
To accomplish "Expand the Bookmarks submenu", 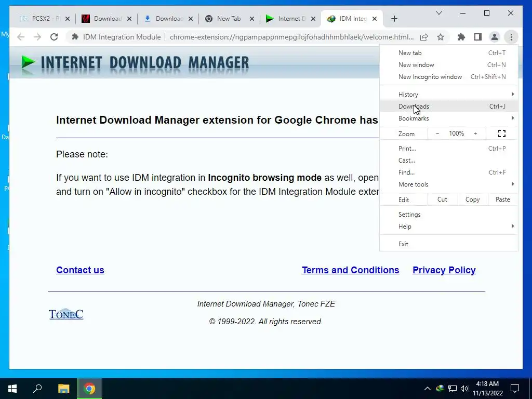I will coord(448,118).
